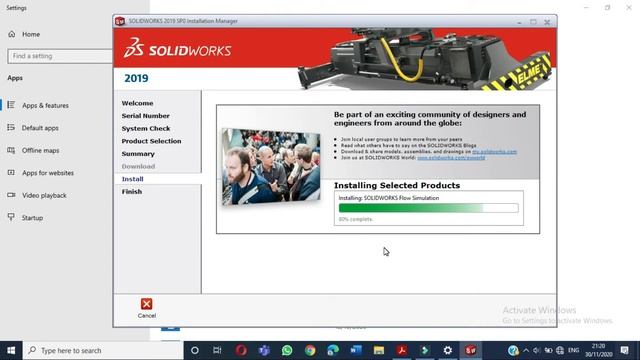This screenshot has width=640, height=360.
Task: Open the Action Center notifications
Action: point(624,350)
